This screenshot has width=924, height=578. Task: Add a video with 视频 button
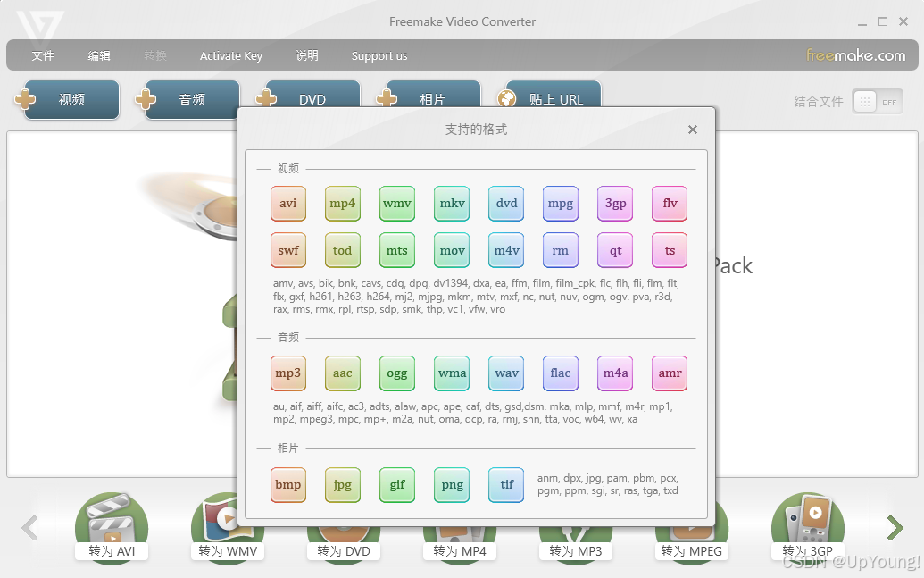click(67, 99)
